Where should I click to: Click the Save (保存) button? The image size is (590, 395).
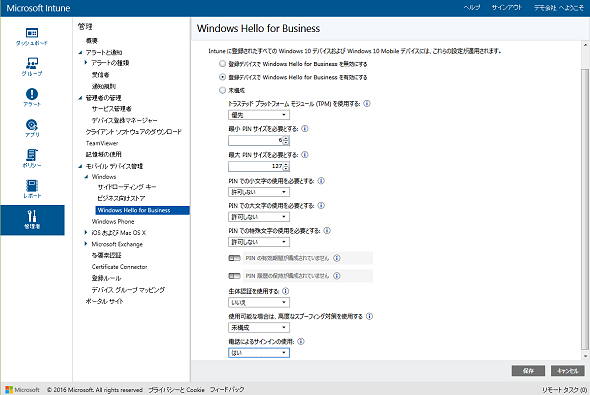tap(528, 371)
